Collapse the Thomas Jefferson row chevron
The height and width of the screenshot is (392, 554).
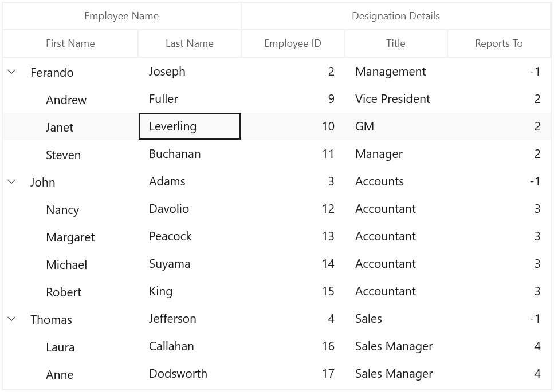click(11, 319)
